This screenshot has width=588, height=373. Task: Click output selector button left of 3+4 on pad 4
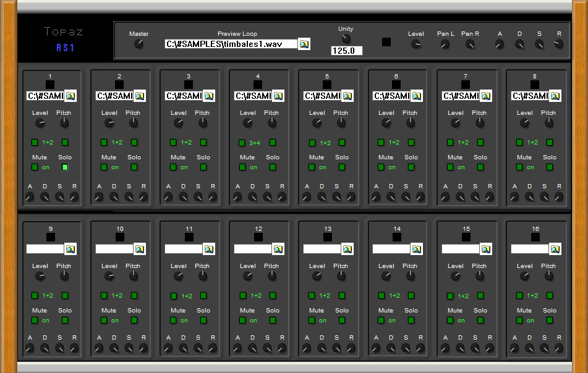click(x=242, y=143)
